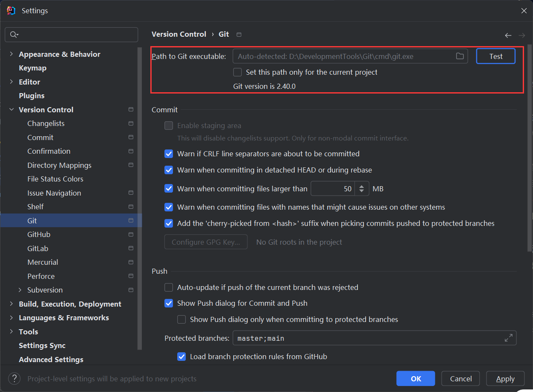Click the Path to Git executable field
Viewport: 533px width, 392px height.
pyautogui.click(x=350, y=56)
